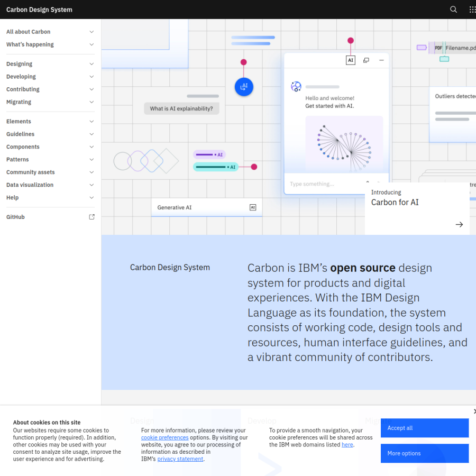Click the Accept all cookies button
The image size is (476, 476).
(x=424, y=428)
